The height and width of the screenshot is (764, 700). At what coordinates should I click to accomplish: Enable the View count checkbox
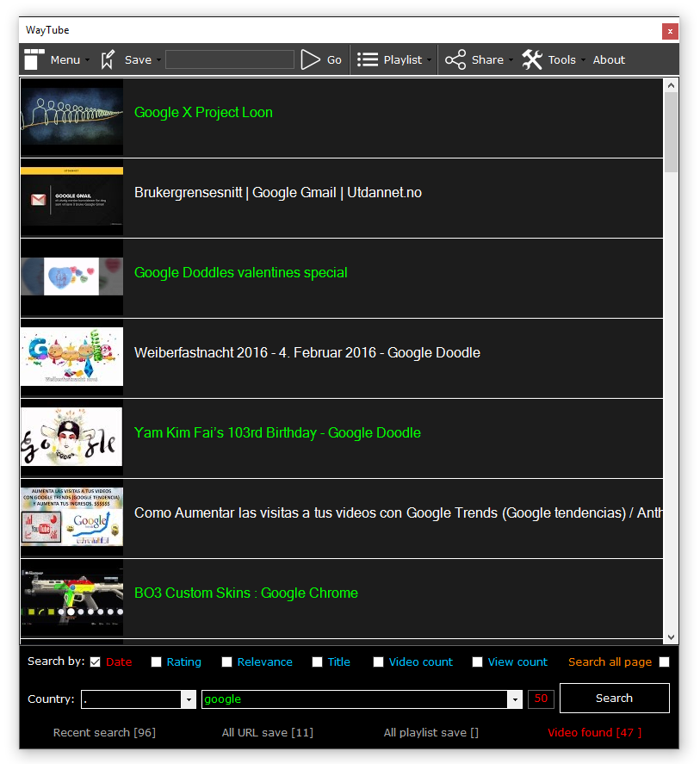point(477,662)
